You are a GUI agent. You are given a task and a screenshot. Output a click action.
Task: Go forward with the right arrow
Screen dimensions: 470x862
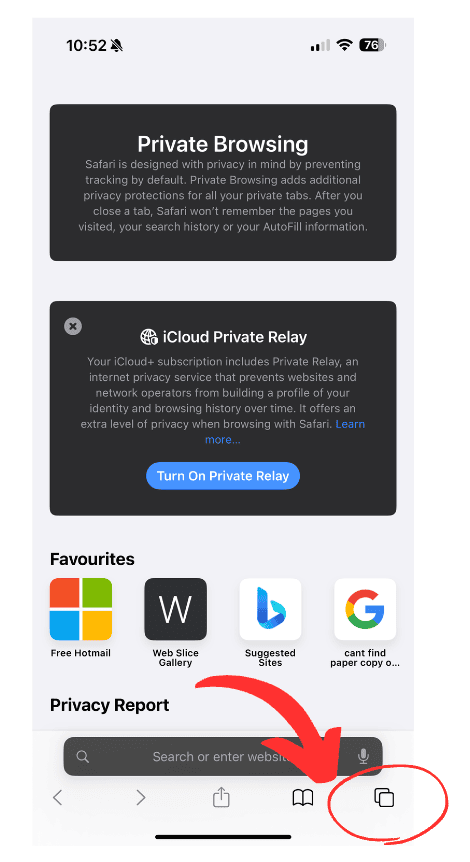141,797
